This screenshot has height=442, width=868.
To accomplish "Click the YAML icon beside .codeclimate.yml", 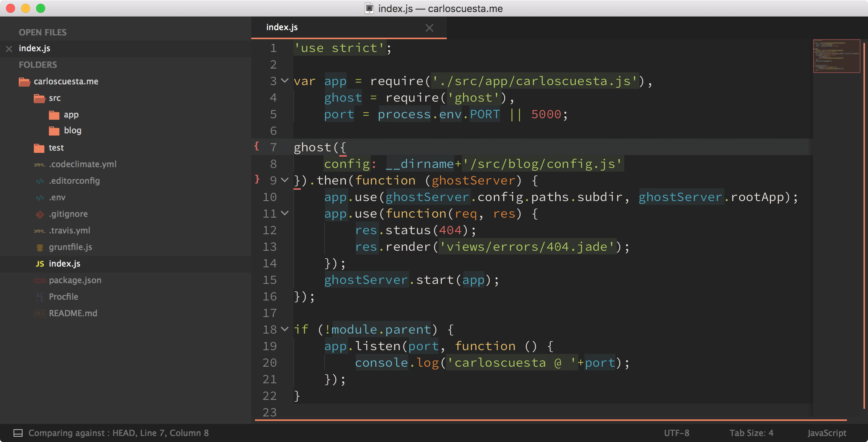I will [39, 165].
